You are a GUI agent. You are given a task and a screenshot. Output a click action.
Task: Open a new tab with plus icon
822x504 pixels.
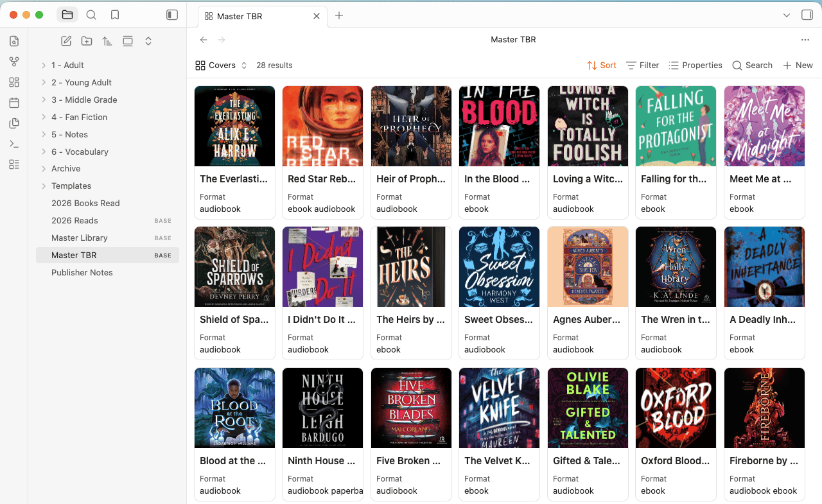click(339, 15)
